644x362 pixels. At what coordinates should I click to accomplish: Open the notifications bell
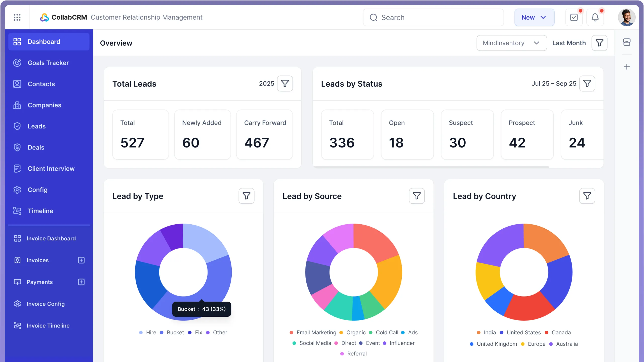click(595, 17)
